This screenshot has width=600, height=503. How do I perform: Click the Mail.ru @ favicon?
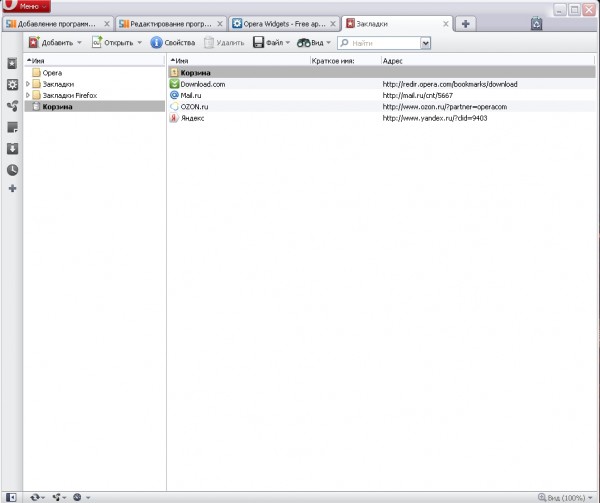(174, 95)
